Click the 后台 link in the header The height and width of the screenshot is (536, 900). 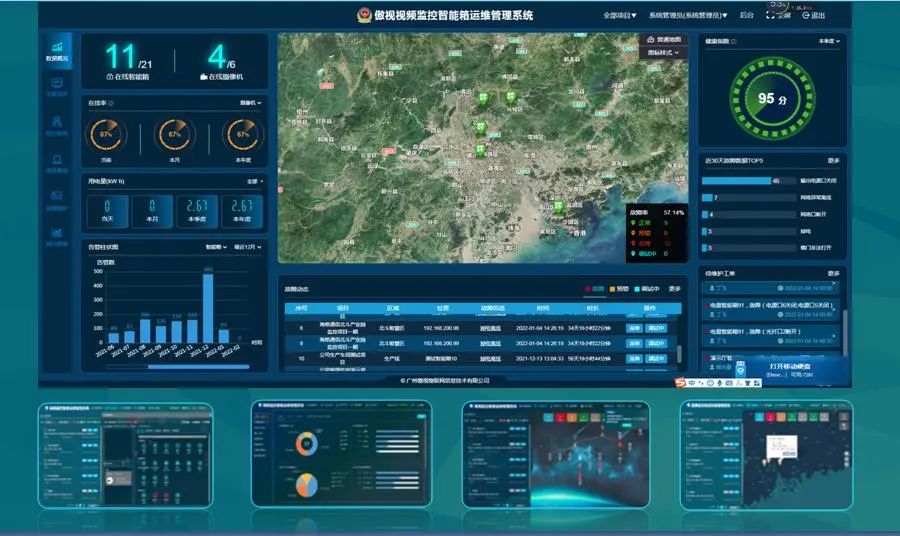point(746,15)
